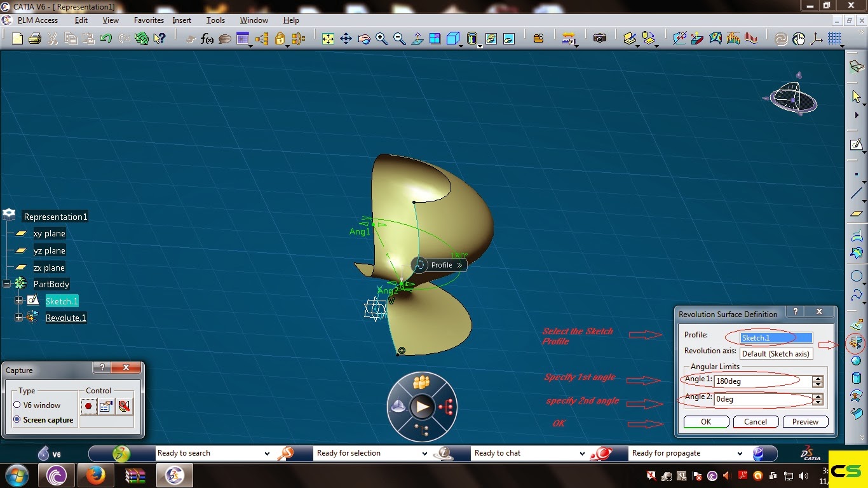Click the Zoom Out magnifier tool
This screenshot has height=488, width=868.
400,38
